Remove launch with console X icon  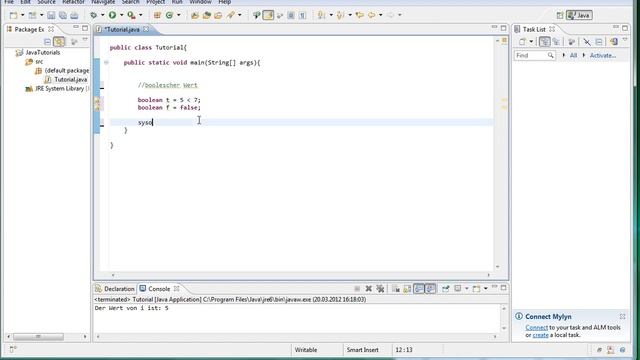pos(369,289)
